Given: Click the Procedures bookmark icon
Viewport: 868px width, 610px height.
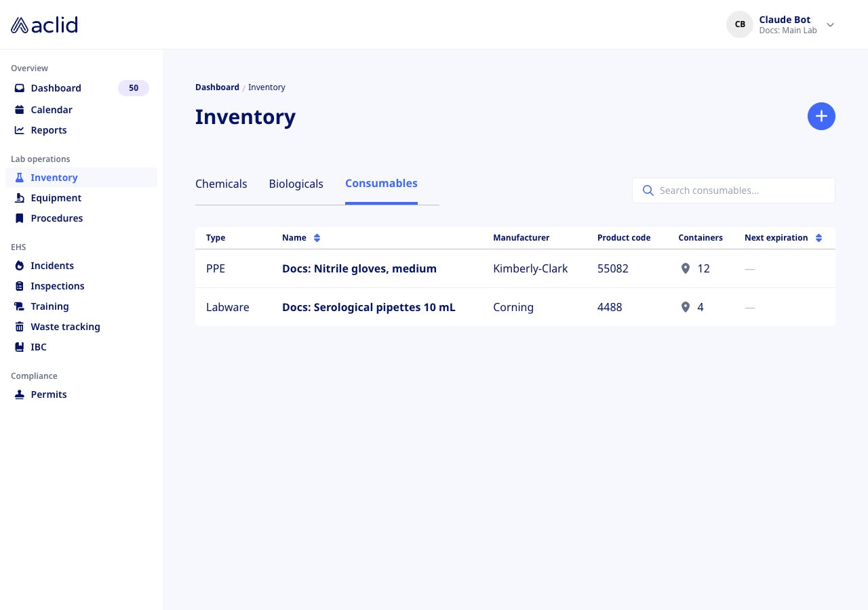Looking at the screenshot, I should tap(20, 218).
